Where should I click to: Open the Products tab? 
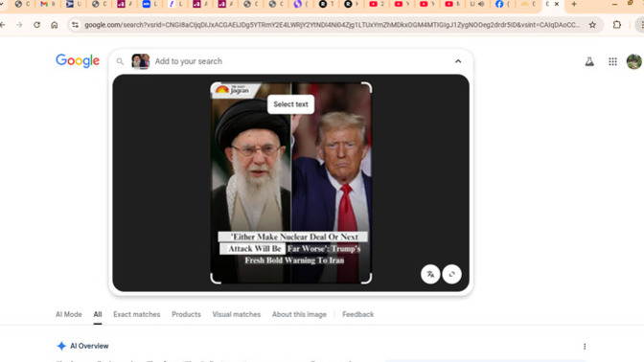pos(186,314)
